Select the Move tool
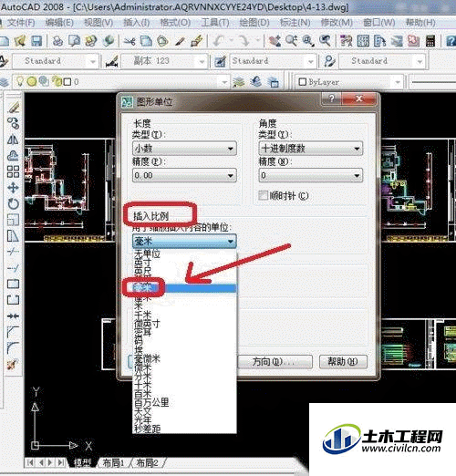The image size is (456, 476). (x=13, y=188)
